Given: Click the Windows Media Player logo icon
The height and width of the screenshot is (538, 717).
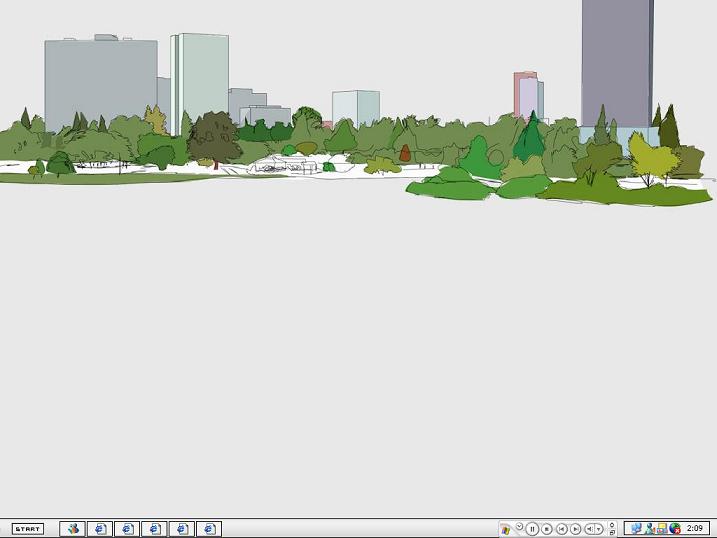Looking at the screenshot, I should tap(505, 530).
